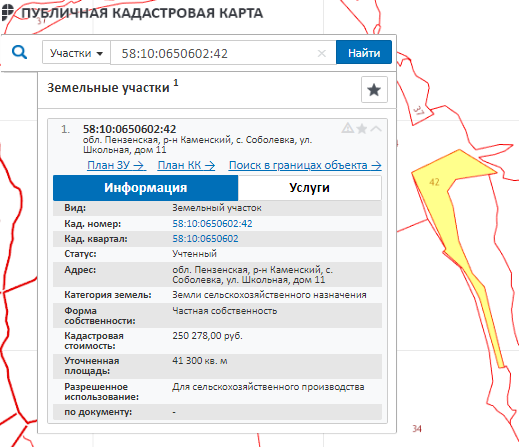This screenshot has width=519, height=447.
Task: Open the План КК link
Action: pos(186,165)
